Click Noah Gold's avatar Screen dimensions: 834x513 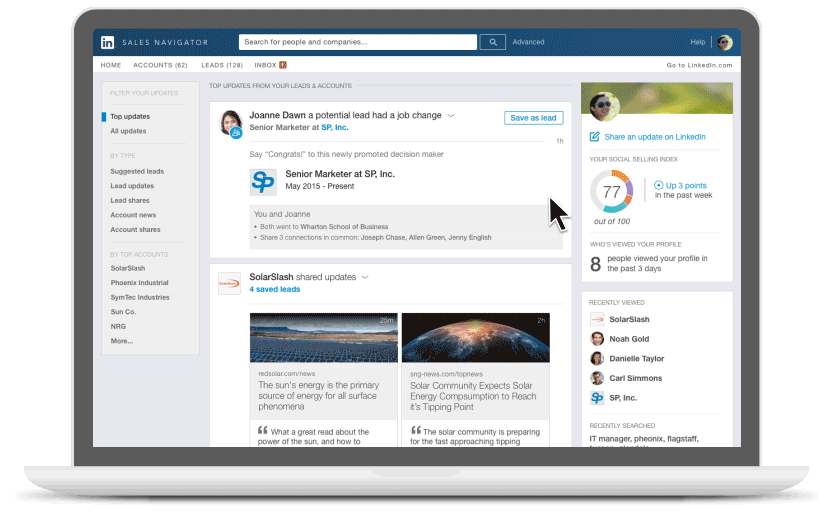tap(597, 339)
